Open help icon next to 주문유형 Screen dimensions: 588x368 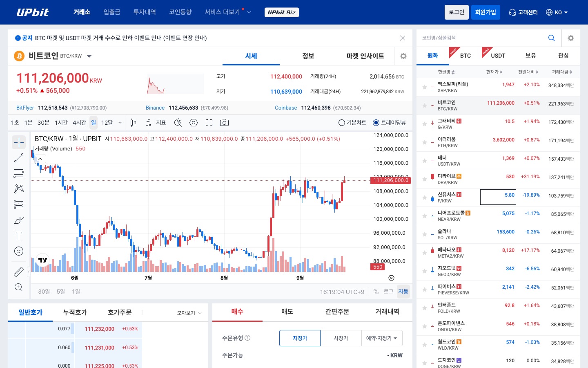(247, 338)
